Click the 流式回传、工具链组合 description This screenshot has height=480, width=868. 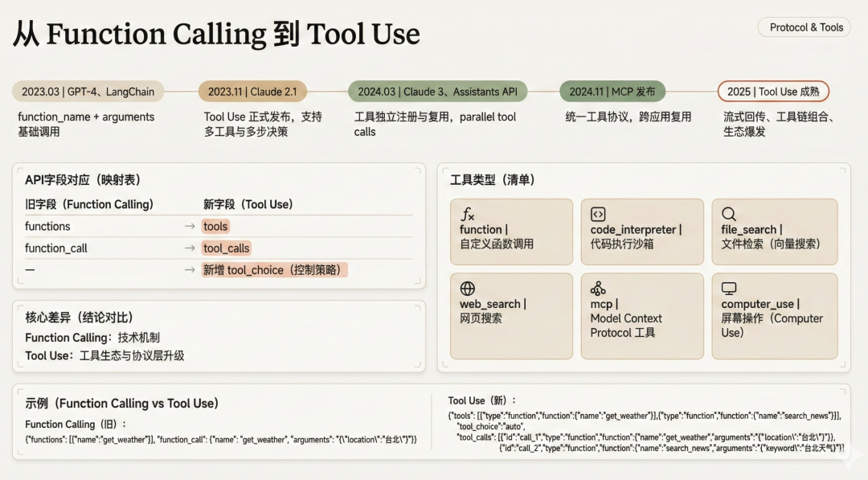(x=779, y=124)
